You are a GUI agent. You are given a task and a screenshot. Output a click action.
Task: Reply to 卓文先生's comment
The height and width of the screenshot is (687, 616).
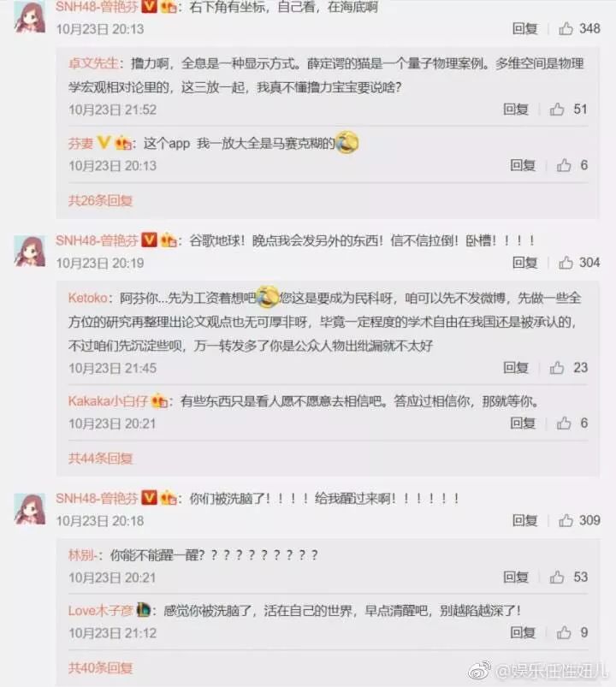(516, 110)
